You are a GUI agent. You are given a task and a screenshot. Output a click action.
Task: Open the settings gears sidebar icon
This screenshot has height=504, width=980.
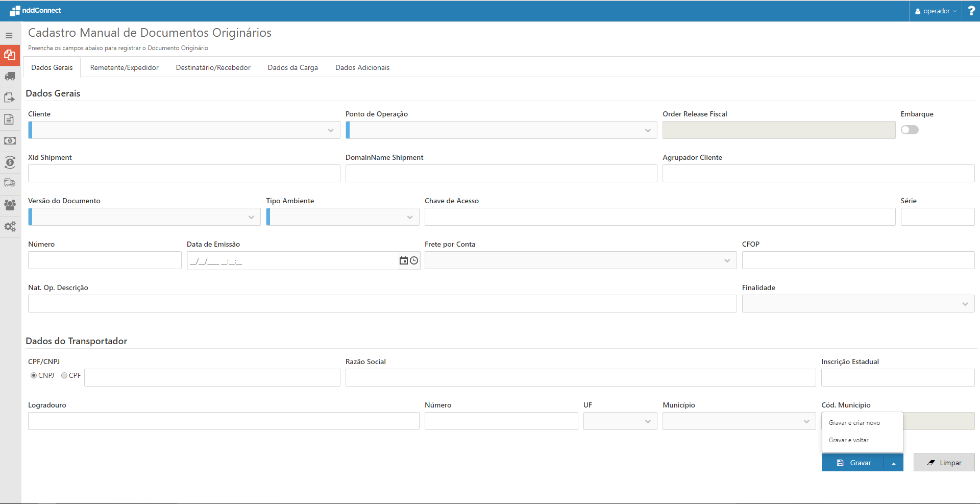pyautogui.click(x=10, y=226)
